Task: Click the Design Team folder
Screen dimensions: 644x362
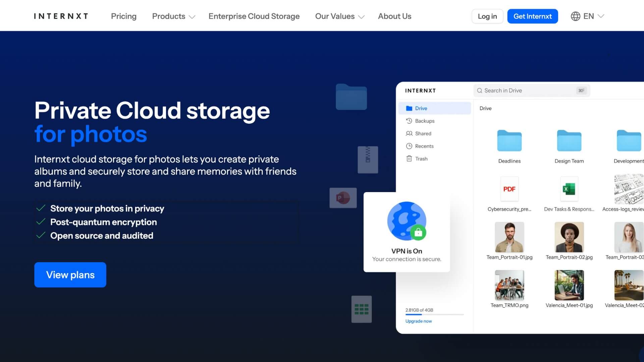Action: [x=569, y=141]
